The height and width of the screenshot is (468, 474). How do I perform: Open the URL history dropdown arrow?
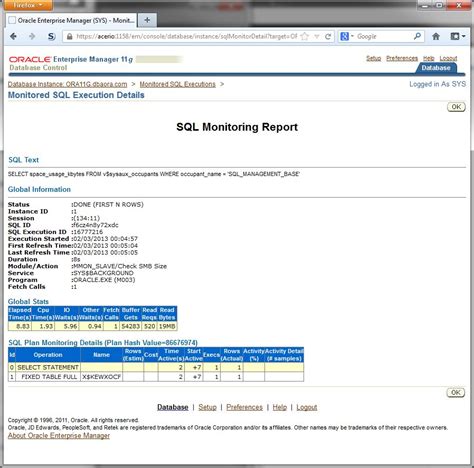[317, 37]
